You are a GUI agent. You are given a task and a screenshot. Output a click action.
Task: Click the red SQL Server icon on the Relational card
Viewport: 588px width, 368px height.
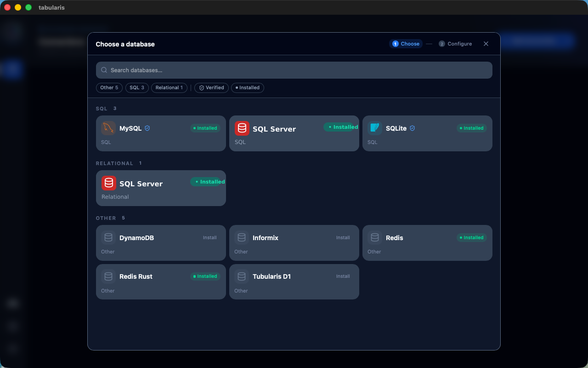tap(109, 183)
